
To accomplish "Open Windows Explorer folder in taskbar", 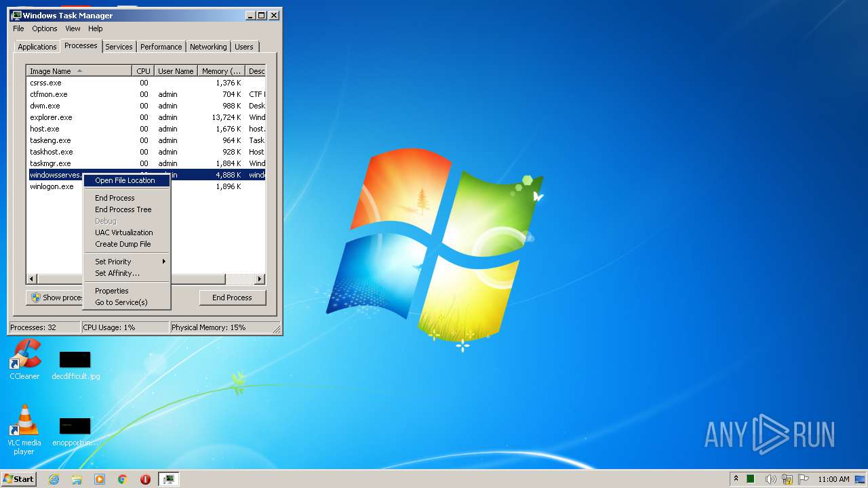I will pyautogui.click(x=77, y=479).
